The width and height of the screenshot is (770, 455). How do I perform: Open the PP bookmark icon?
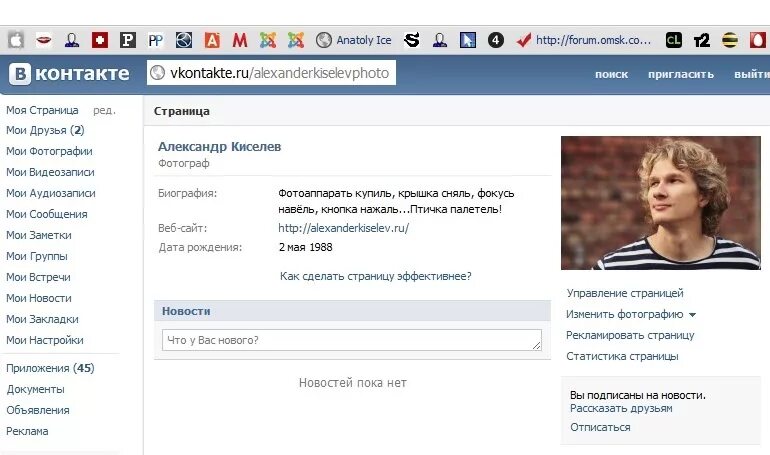[156, 40]
